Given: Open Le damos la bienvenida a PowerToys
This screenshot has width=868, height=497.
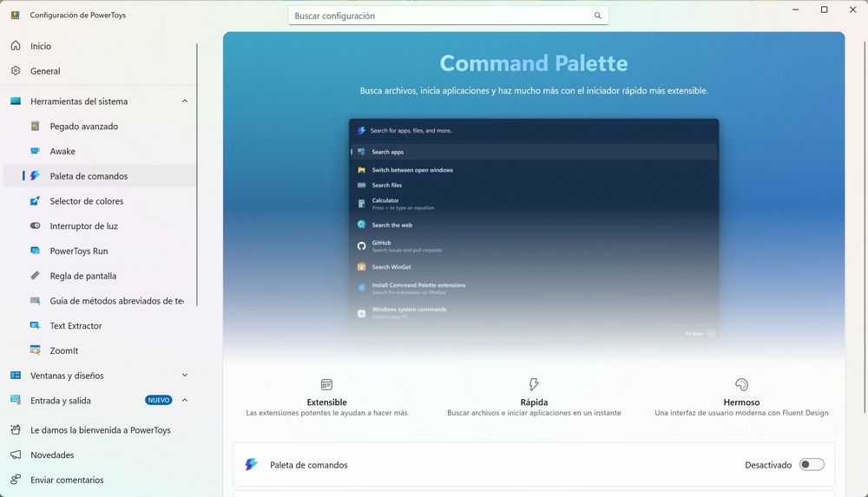Looking at the screenshot, I should point(100,430).
